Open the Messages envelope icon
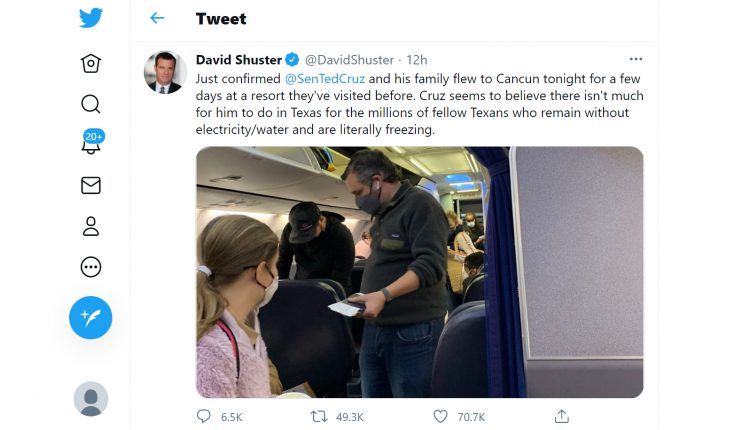Screen dimensions: 750x430 tap(91, 185)
